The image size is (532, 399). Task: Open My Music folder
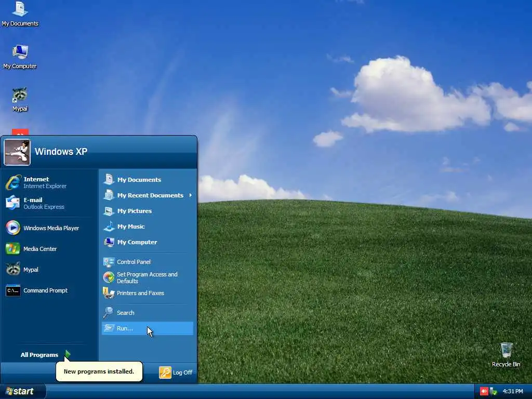click(x=148, y=227)
